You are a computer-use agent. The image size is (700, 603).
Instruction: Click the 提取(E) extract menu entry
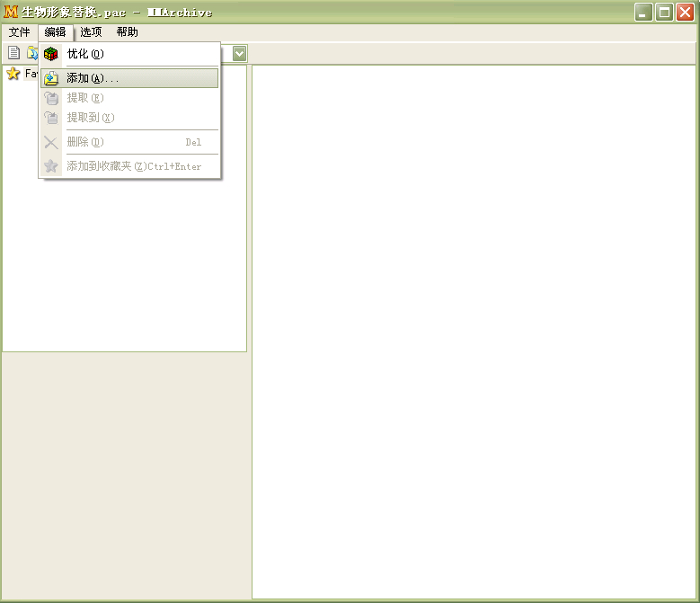[x=85, y=98]
